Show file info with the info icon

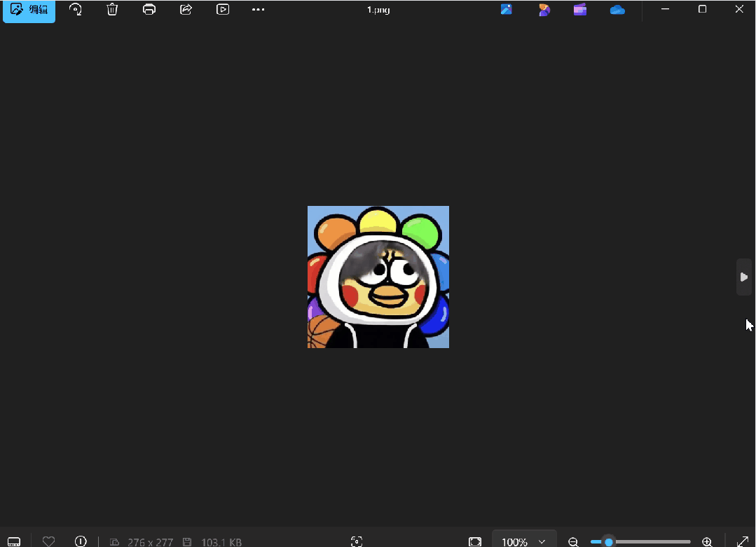pos(81,541)
